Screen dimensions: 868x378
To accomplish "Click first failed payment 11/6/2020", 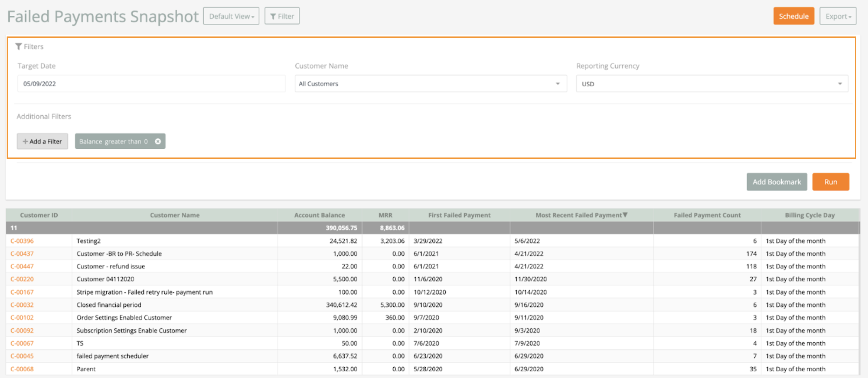I will pos(428,279).
